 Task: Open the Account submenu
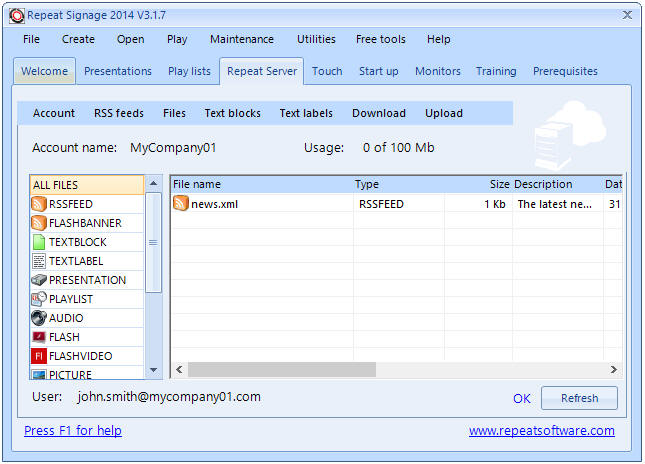[54, 113]
